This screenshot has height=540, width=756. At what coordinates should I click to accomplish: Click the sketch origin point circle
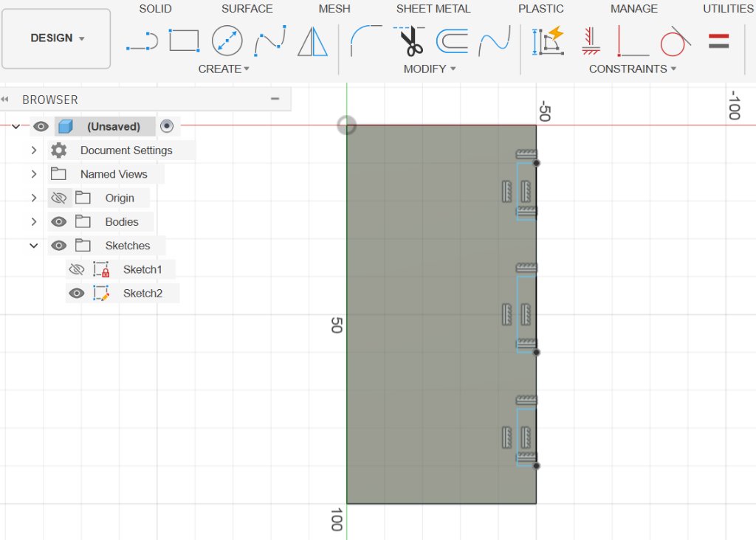[347, 125]
